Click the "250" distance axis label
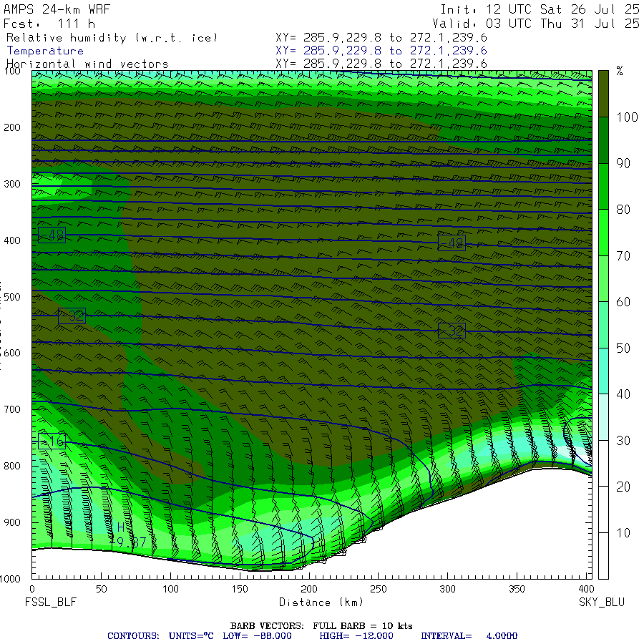644x644 pixels. [x=379, y=589]
